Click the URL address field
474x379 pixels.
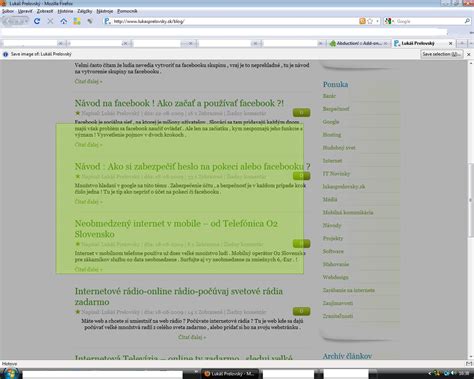click(235, 21)
